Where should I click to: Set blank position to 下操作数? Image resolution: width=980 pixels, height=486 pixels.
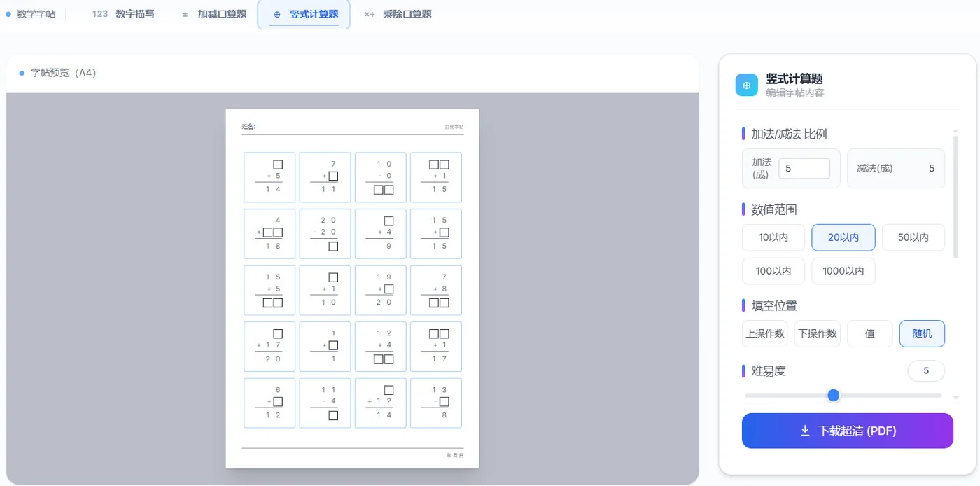pyautogui.click(x=818, y=333)
